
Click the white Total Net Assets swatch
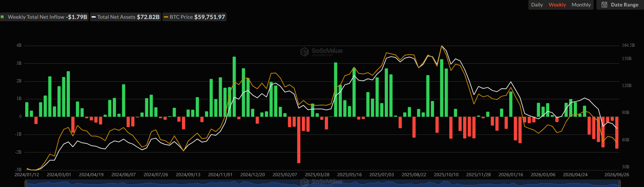coord(94,17)
